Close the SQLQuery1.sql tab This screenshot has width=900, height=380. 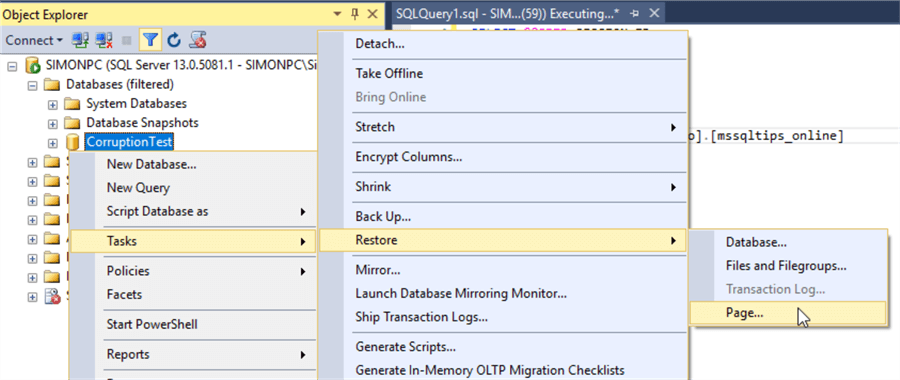654,14
